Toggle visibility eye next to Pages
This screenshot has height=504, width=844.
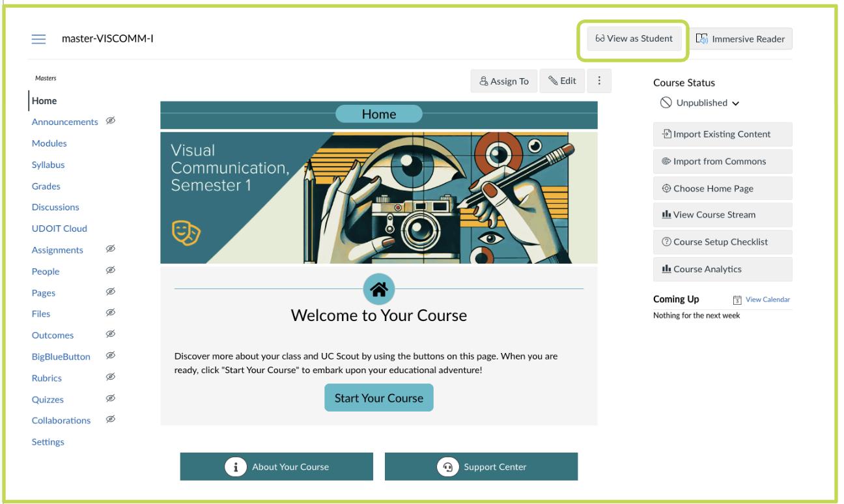click(111, 292)
